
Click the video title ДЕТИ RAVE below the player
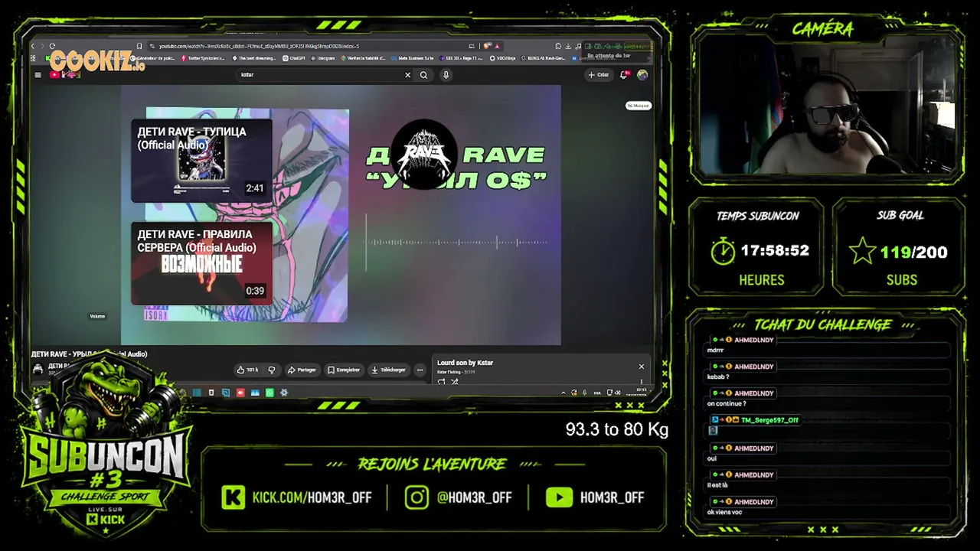89,354
